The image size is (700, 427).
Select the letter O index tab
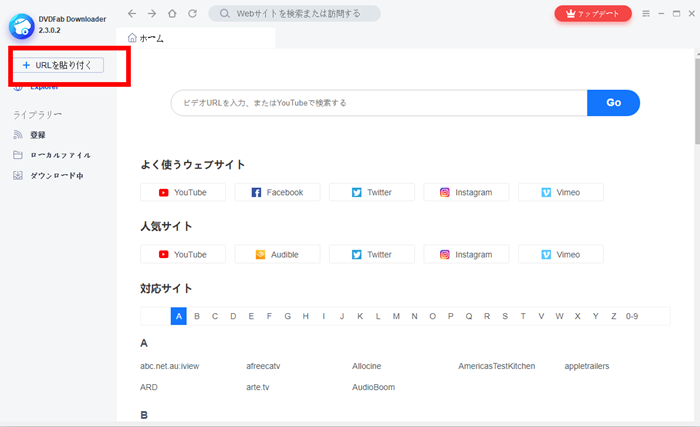pos(433,316)
